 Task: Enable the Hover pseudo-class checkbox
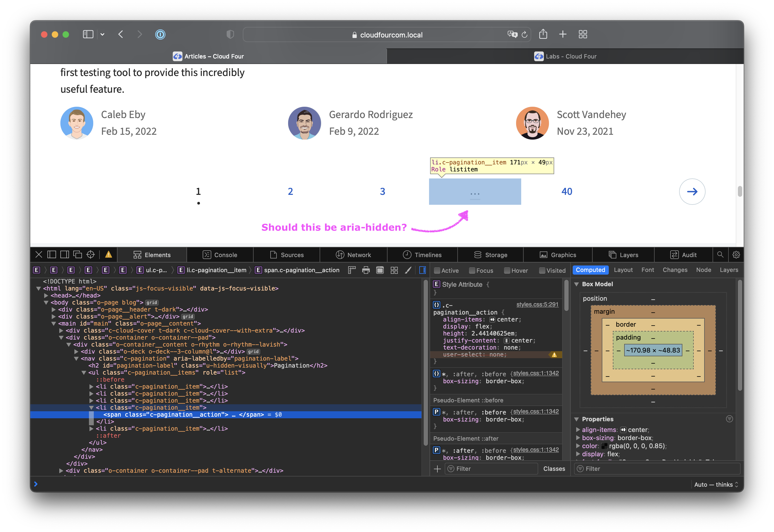[507, 271]
